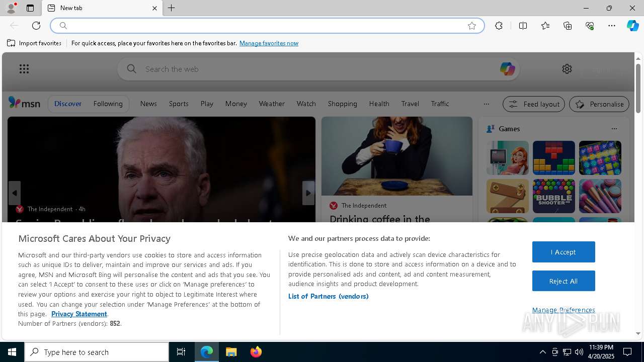
Task: Open the makeup brushes game tile
Action: (x=600, y=196)
